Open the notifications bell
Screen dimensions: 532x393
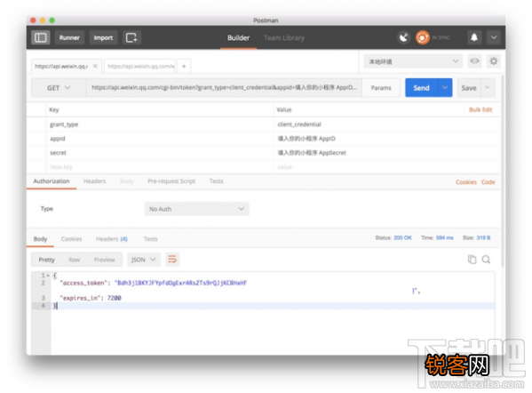tap(474, 37)
